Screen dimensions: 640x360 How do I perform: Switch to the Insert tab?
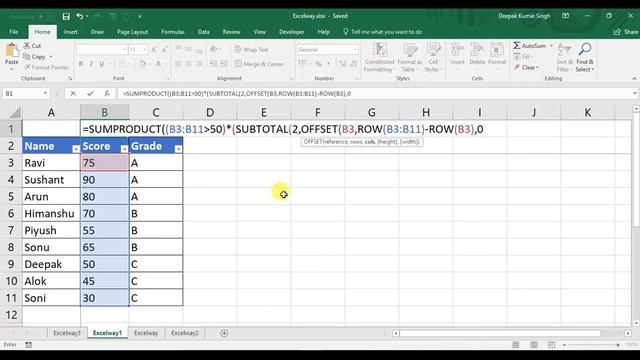[71, 32]
